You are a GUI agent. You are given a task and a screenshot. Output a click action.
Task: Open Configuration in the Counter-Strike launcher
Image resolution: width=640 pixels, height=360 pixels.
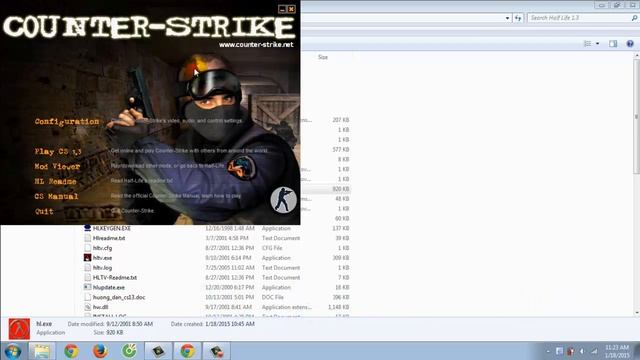(67, 122)
